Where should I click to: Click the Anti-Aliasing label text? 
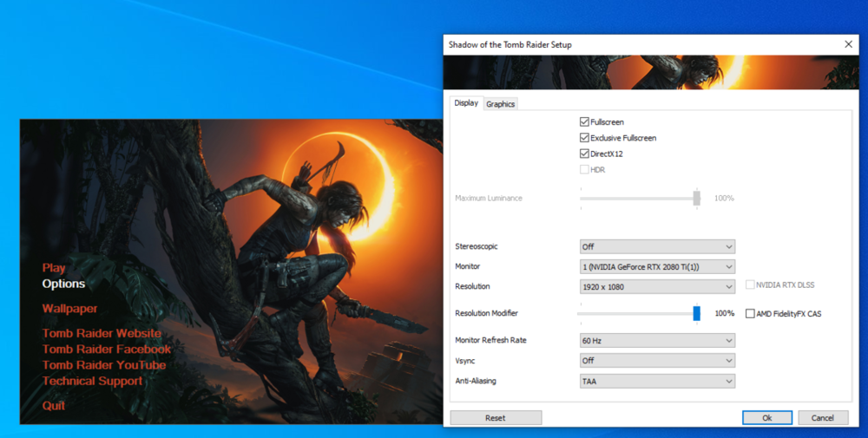pyautogui.click(x=476, y=381)
